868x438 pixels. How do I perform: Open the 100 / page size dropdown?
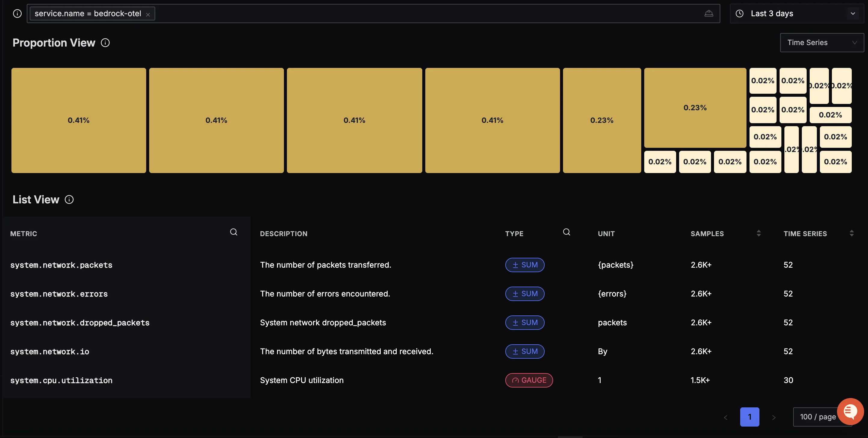coord(817,417)
